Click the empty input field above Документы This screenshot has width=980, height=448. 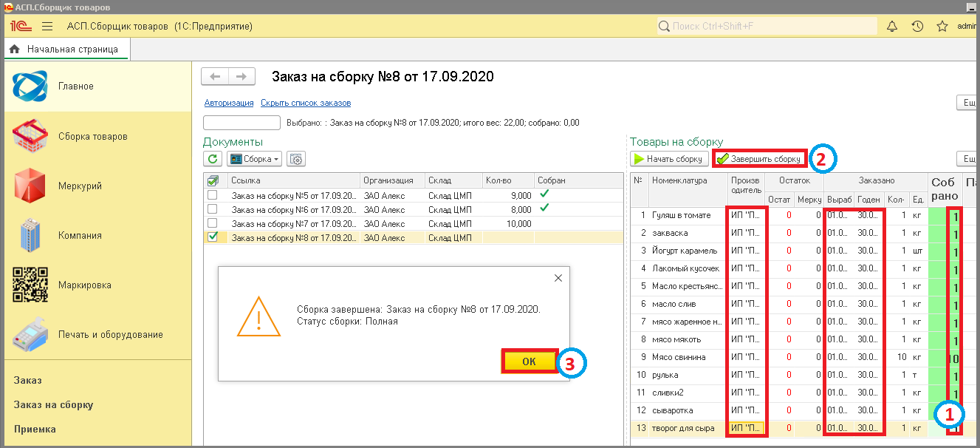[241, 123]
